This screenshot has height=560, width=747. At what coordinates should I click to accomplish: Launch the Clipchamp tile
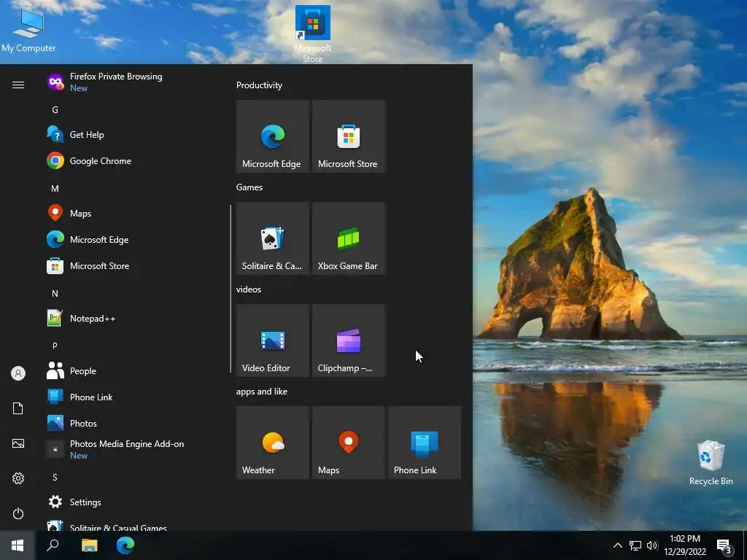[348, 341]
